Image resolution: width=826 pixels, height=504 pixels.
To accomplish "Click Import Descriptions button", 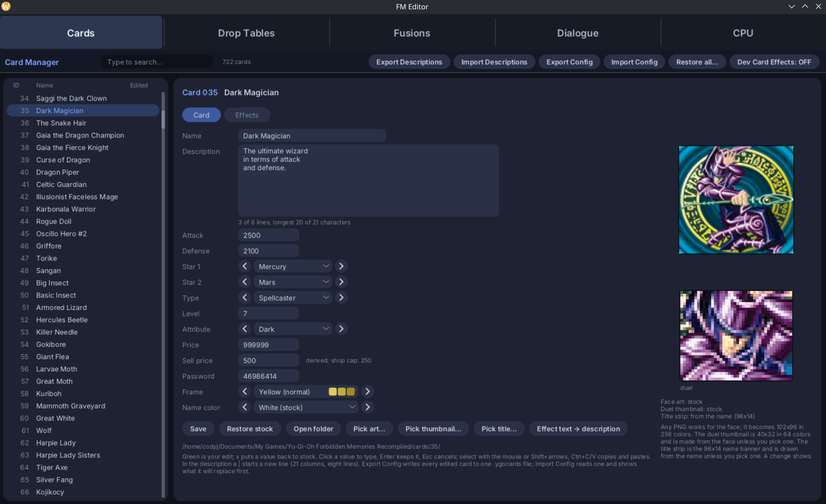I will tap(494, 62).
